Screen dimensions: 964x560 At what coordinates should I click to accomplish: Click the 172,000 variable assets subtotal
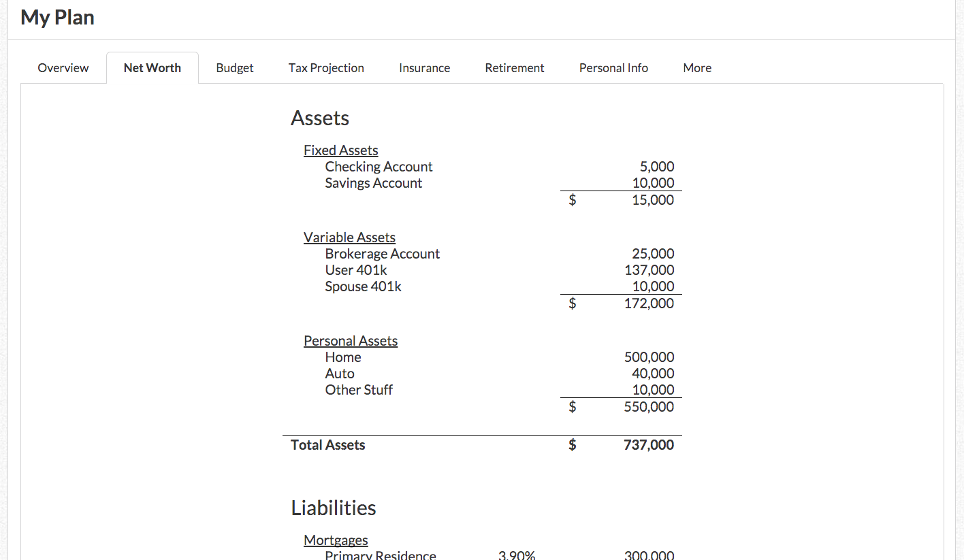coord(649,303)
